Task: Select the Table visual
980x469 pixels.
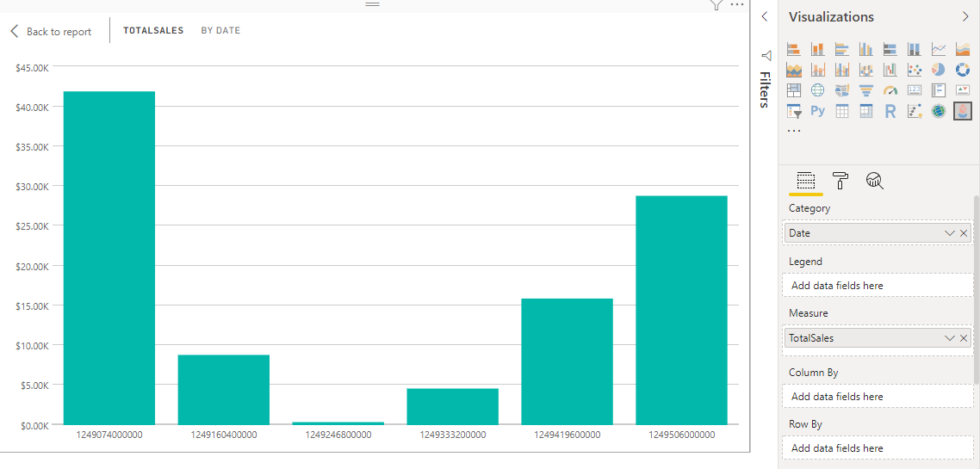Action: pyautogui.click(x=842, y=112)
